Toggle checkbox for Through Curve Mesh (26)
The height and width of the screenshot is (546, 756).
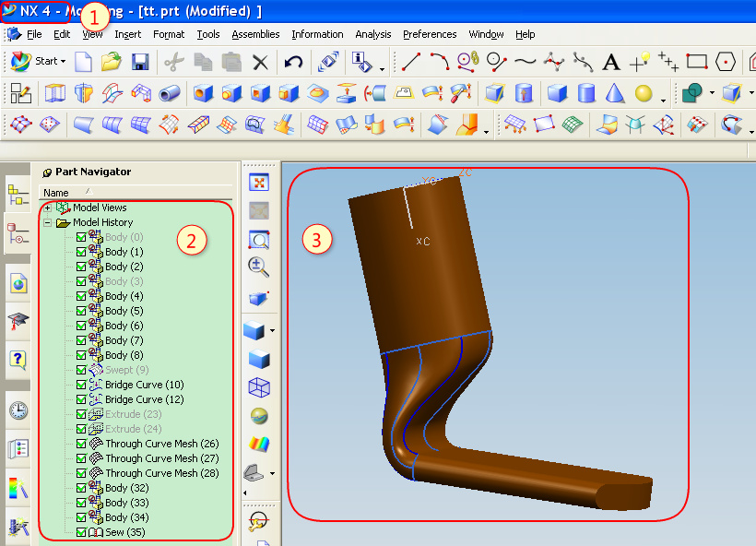pyautogui.click(x=81, y=444)
